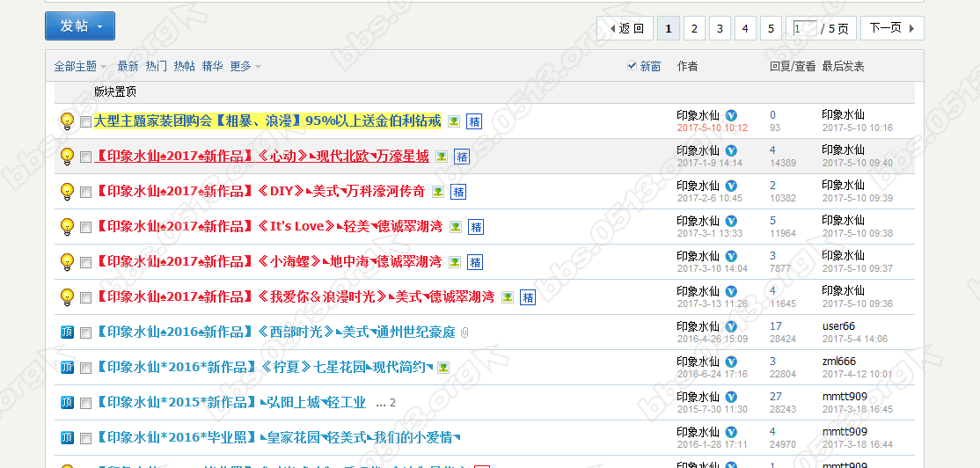Tick the checkbox for 《心动》现代北欧 thread

[x=85, y=157]
